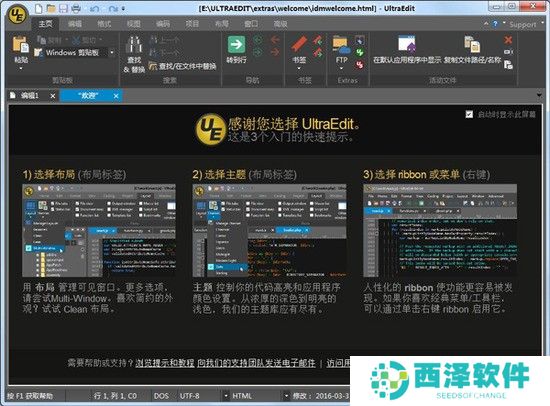The height and width of the screenshot is (406, 550).
Task: Toggle bookmark with the large red 书签 icon
Action: [299, 45]
